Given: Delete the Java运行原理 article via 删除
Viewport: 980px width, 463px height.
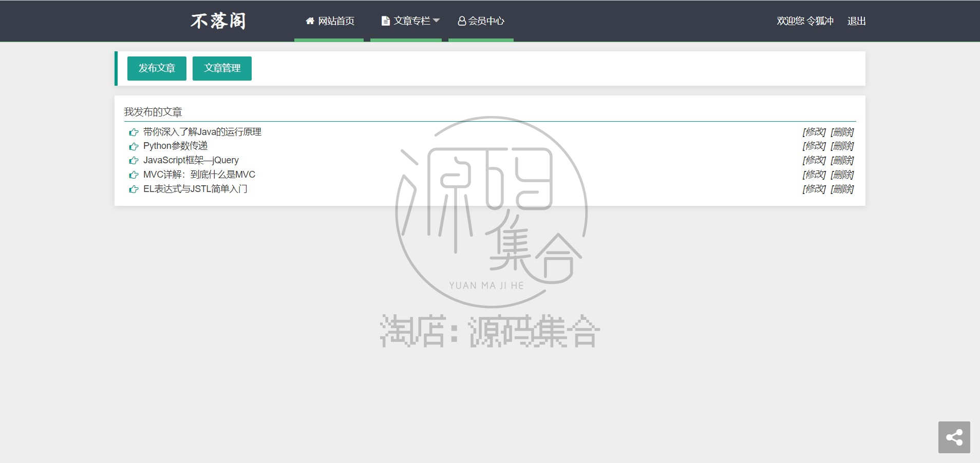Looking at the screenshot, I should click(x=842, y=132).
